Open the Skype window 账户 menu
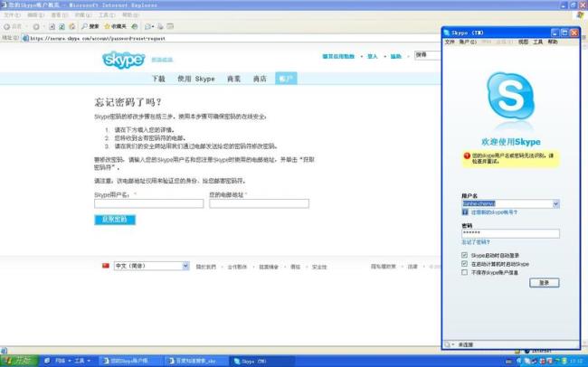Screen dimensions: 588x367 coord(468,42)
